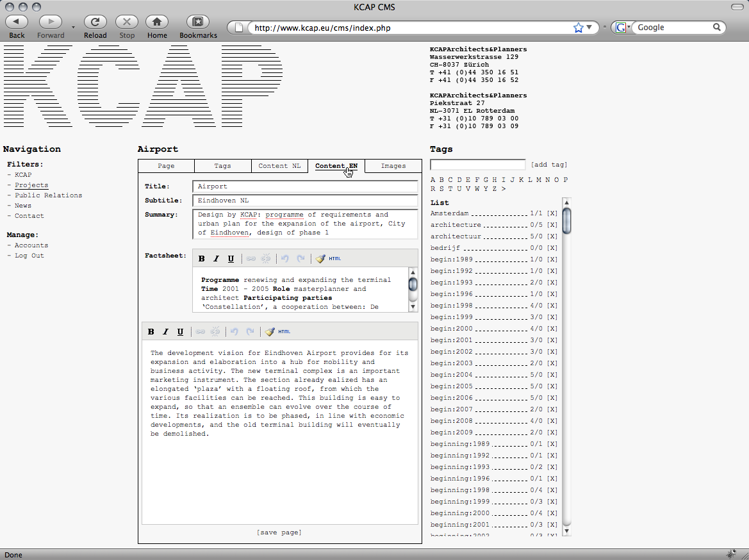This screenshot has height=560, width=749.
Task: Remove the Amsterdam tag with its X
Action: [x=552, y=213]
